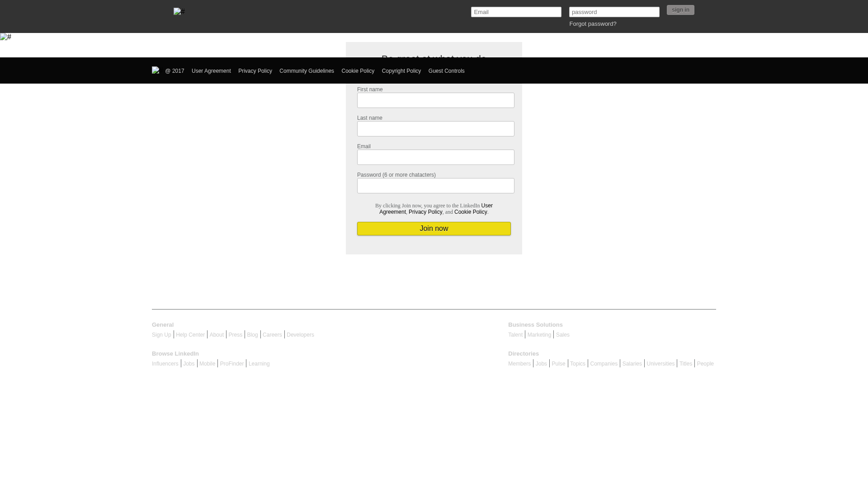This screenshot has width=868, height=488.
Task: Open the About footer link
Action: tap(217, 335)
